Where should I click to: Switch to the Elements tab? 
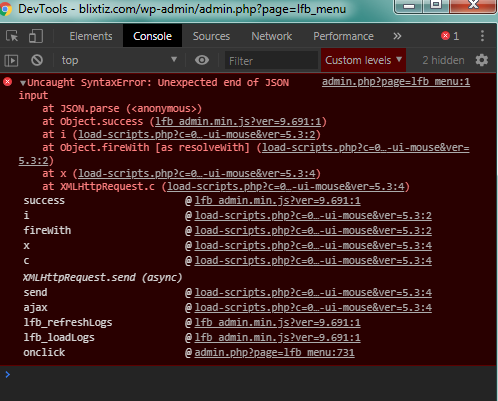[x=91, y=36]
